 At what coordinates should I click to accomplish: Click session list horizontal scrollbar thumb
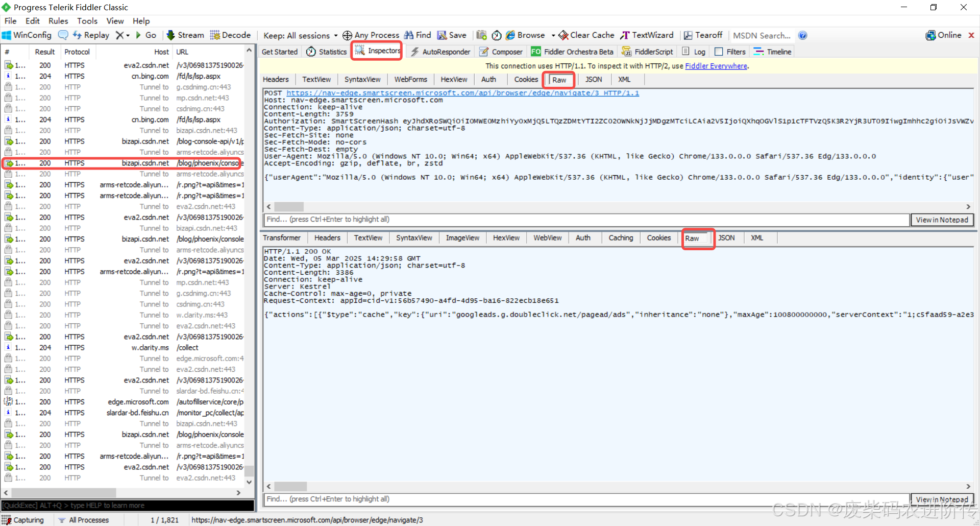(x=64, y=493)
